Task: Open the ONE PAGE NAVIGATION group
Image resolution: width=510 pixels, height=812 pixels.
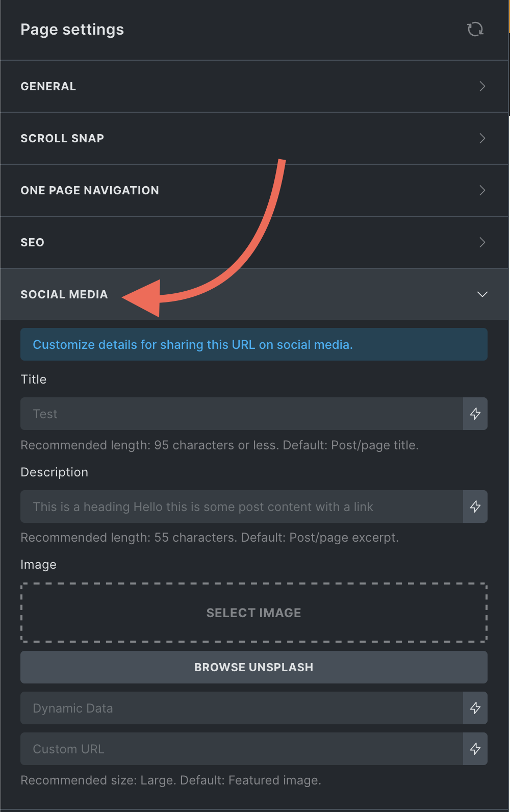Action: tap(254, 190)
